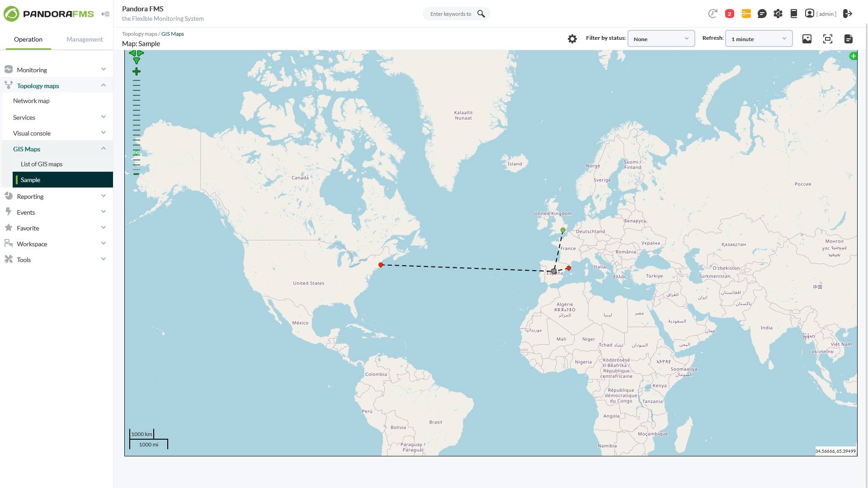
Task: Collapse the side menu with arrow icon
Action: click(x=105, y=14)
